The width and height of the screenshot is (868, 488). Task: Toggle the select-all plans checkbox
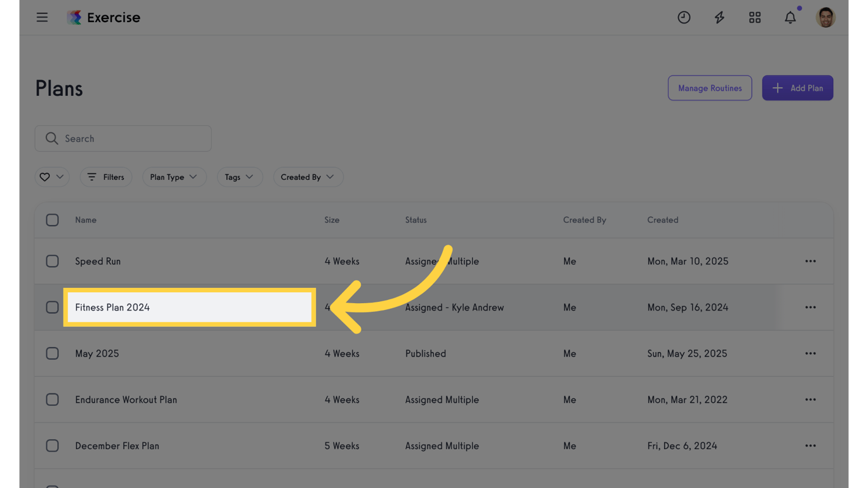point(52,220)
